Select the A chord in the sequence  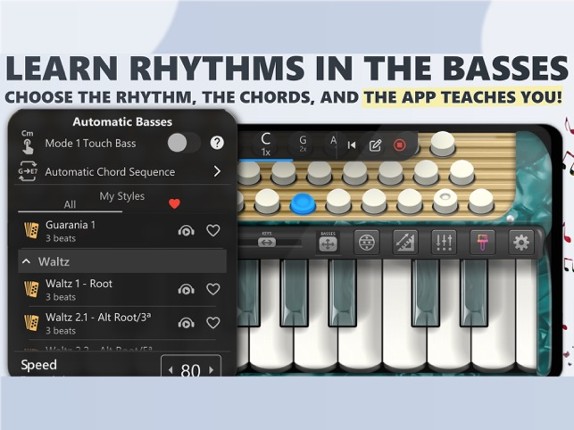(333, 141)
